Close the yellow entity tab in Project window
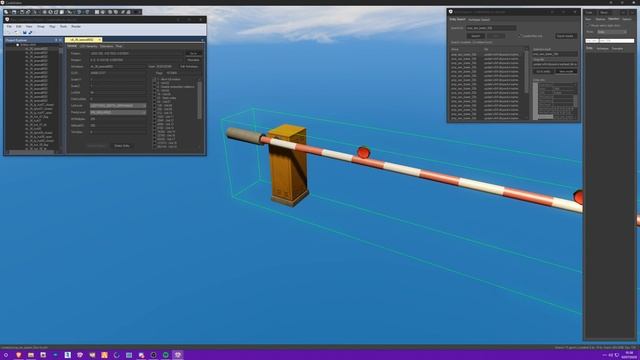The width and height of the screenshot is (640, 360). coord(99,40)
